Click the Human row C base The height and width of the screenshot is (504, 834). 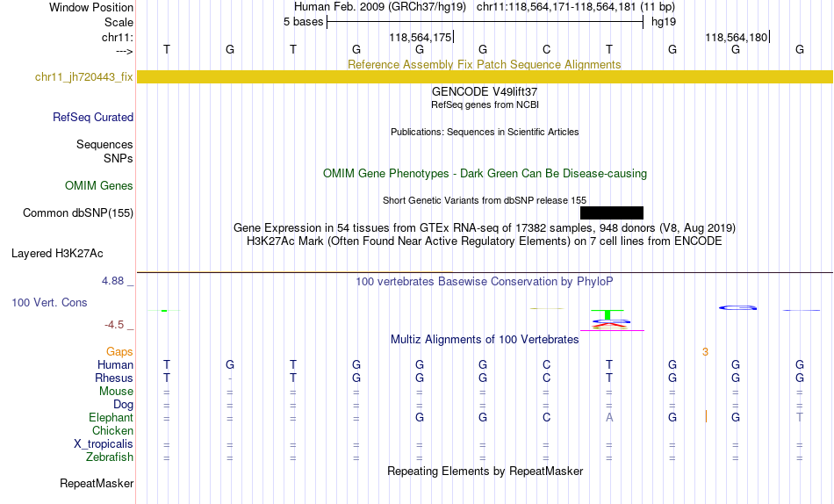point(546,365)
